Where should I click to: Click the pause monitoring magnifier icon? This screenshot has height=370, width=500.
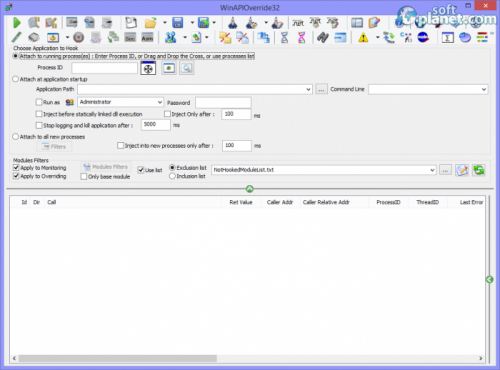point(34,23)
